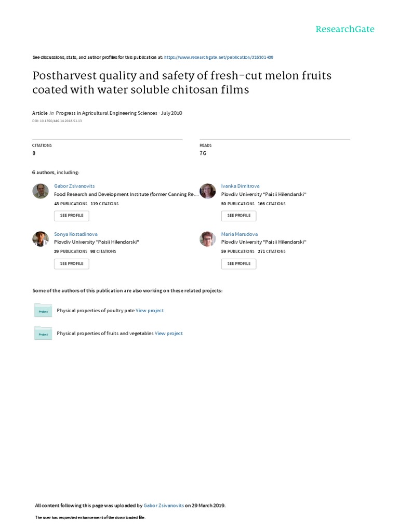This screenshot has height=532, width=399.
Task: Click Maria Marudova profile photo
Action: point(207,239)
